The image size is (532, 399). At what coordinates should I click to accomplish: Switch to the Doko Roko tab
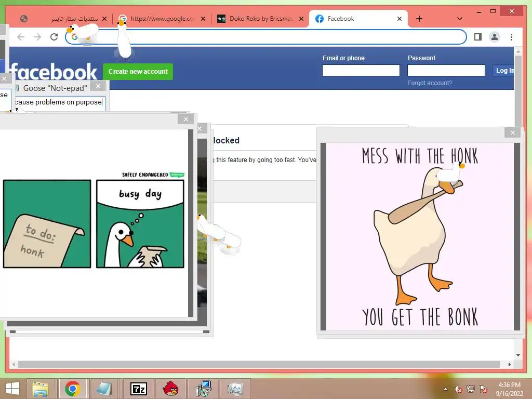coord(256,19)
